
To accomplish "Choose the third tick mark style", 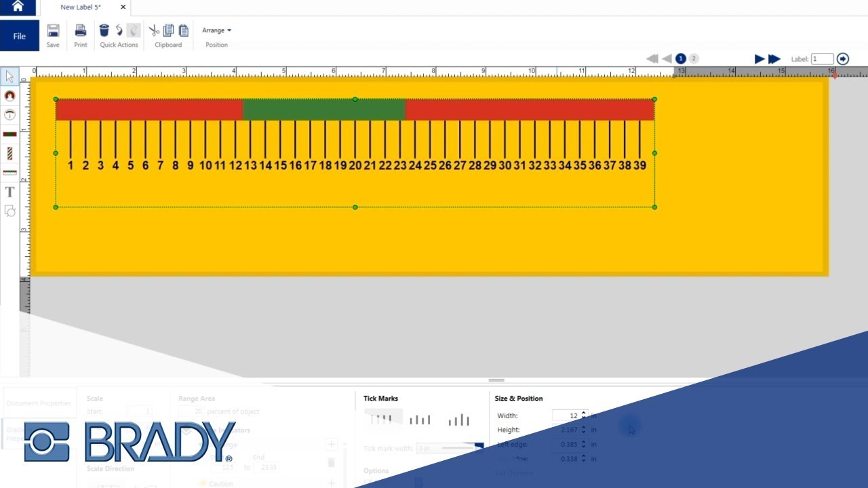I will tap(458, 420).
